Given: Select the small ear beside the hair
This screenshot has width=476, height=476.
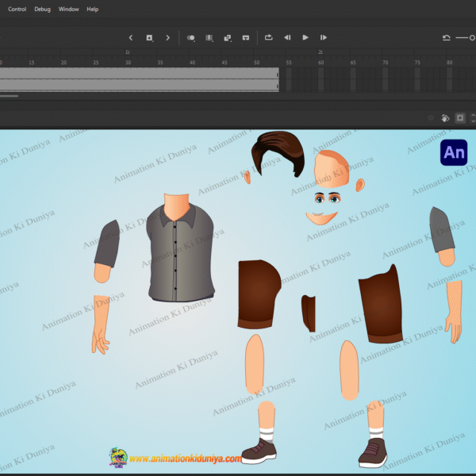Looking at the screenshot, I should pos(248,177).
